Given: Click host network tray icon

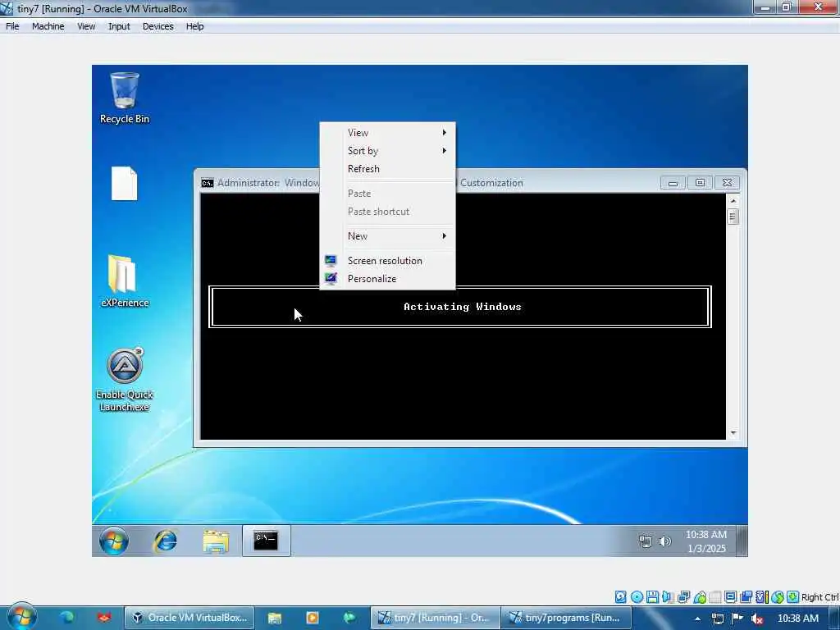Looking at the screenshot, I should (x=718, y=619).
